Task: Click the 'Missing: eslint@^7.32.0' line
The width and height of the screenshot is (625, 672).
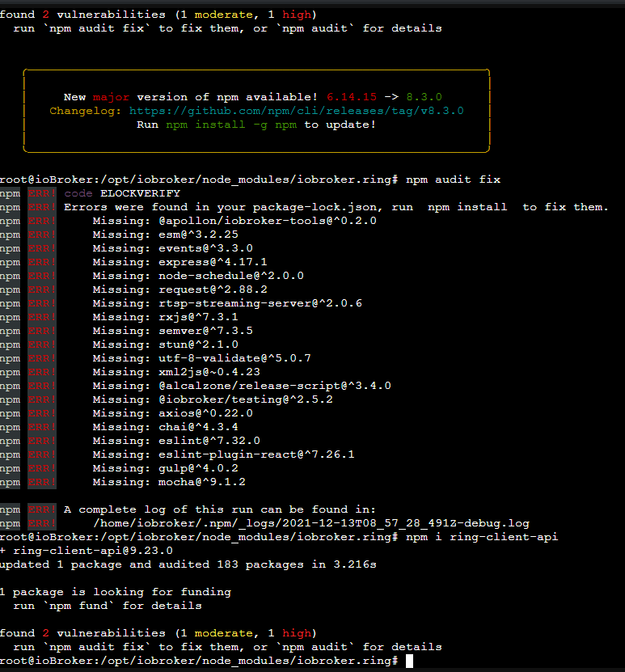Action: click(176, 441)
